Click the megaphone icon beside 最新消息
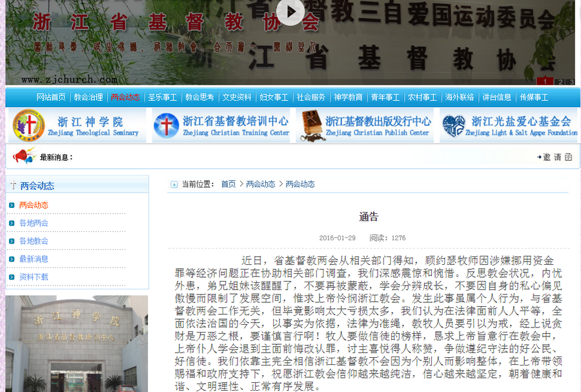Screen dimensions: 581x392 (24, 156)
